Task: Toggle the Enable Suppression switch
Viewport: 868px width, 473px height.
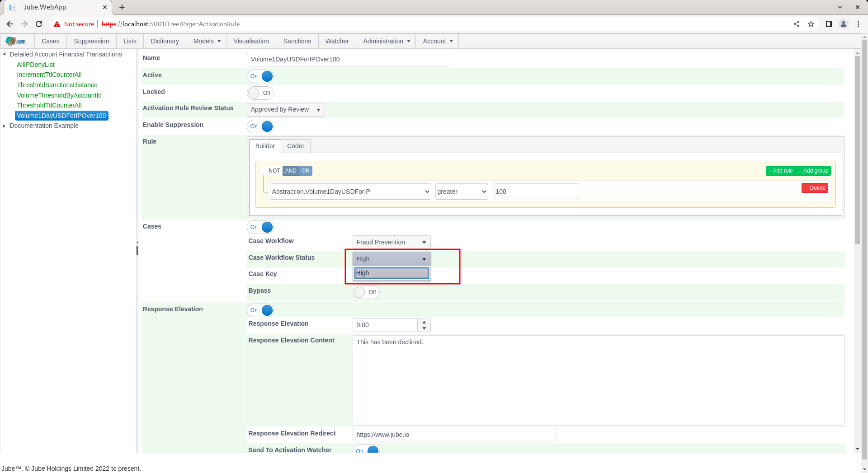Action: point(260,126)
